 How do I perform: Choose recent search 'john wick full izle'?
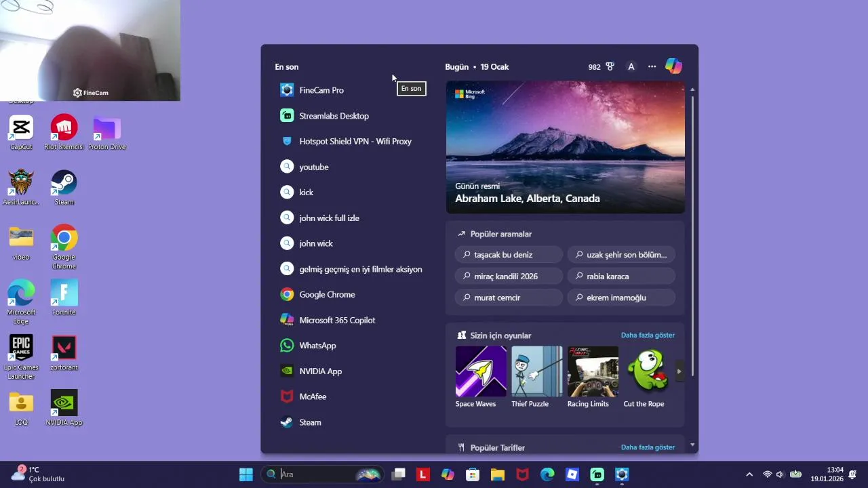pyautogui.click(x=353, y=218)
